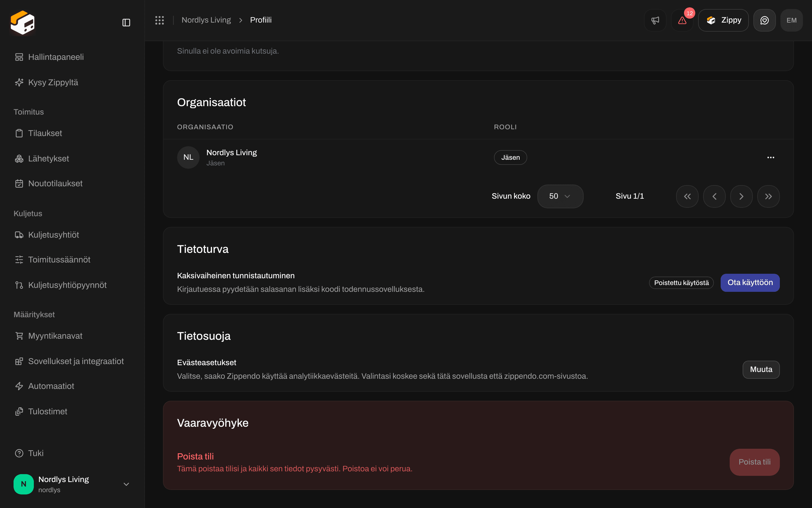Screen dimensions: 812x508
Task: Jump to the last page of organizations
Action: click(768, 196)
